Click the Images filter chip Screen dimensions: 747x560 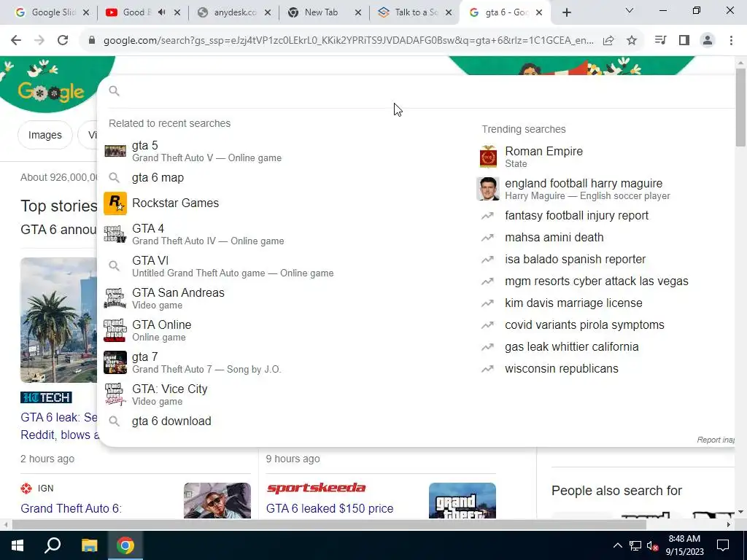click(44, 135)
